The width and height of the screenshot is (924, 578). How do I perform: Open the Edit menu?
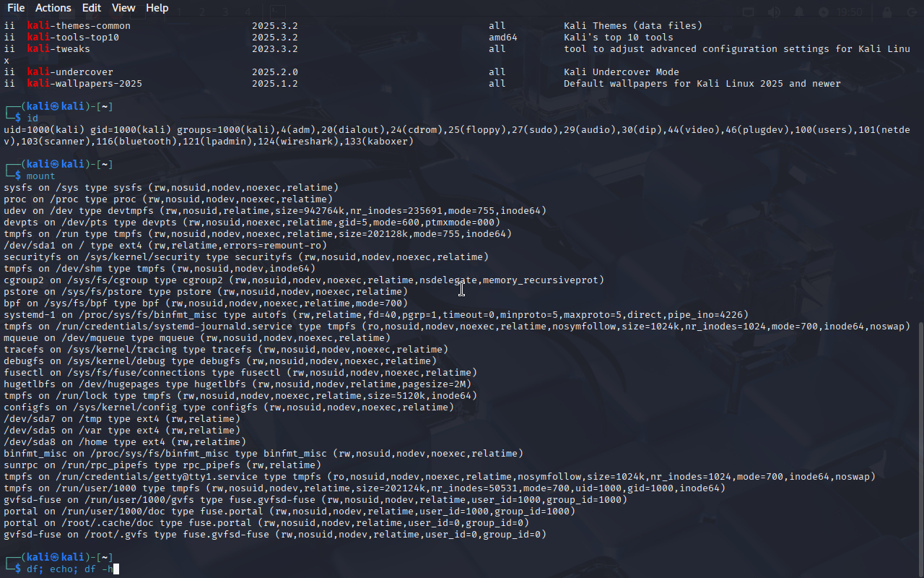pos(92,8)
